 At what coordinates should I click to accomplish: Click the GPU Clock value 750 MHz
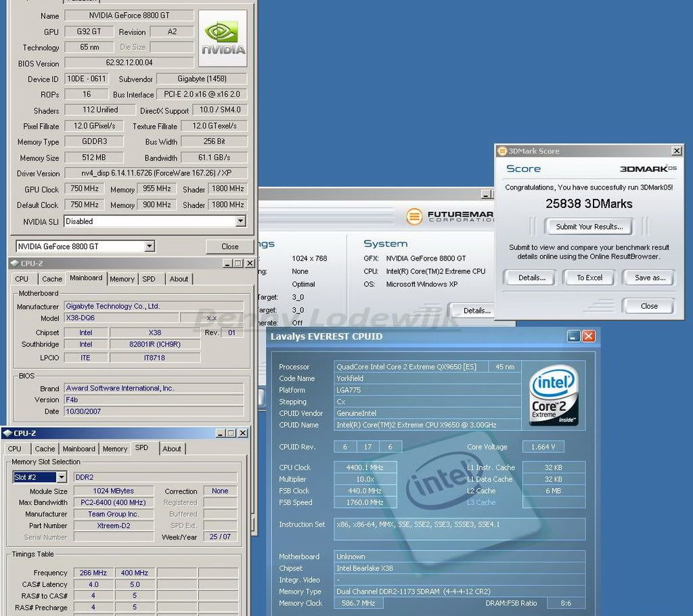pyautogui.click(x=85, y=188)
